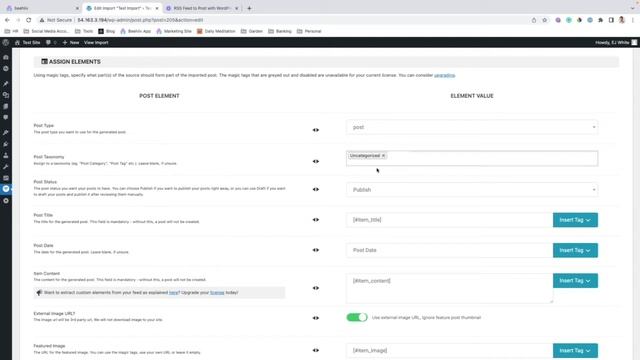Open the here link about custom elements
640x360 pixels.
[x=173, y=293]
